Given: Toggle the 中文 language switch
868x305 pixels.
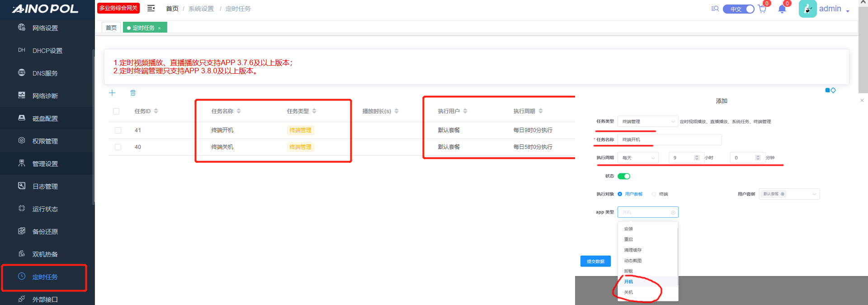Looking at the screenshot, I should click(738, 9).
